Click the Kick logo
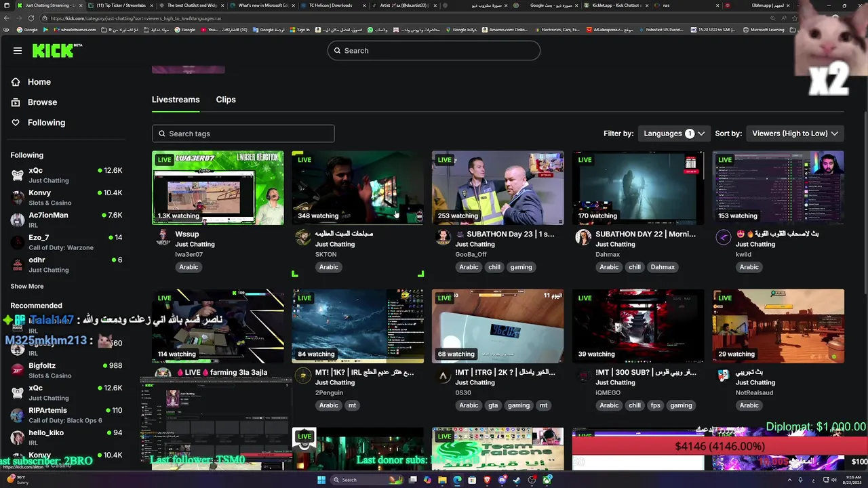The image size is (868, 488). tap(57, 51)
